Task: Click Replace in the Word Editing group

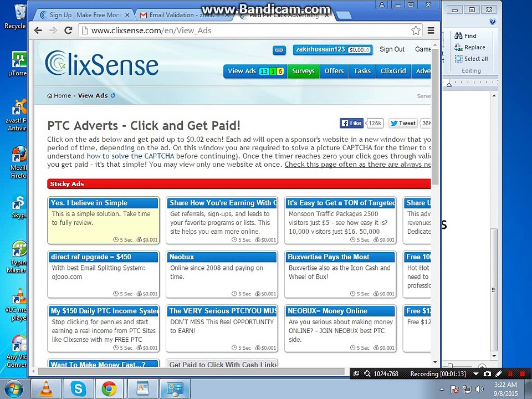Action: click(x=470, y=47)
